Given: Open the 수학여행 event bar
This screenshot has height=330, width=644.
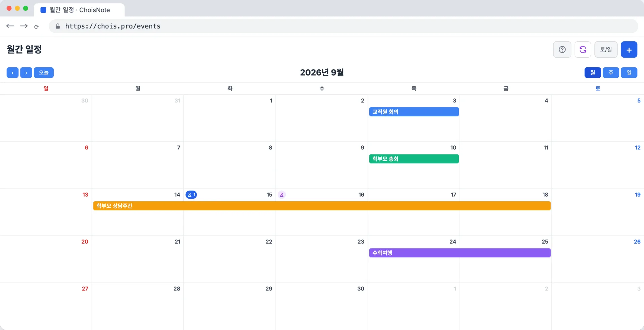Looking at the screenshot, I should click(460, 253).
